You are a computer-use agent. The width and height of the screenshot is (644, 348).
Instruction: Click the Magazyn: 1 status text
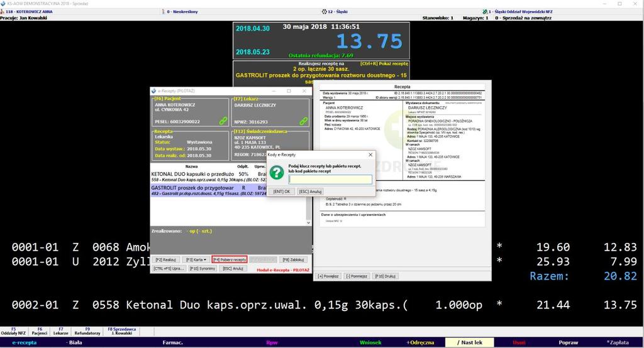pyautogui.click(x=475, y=18)
